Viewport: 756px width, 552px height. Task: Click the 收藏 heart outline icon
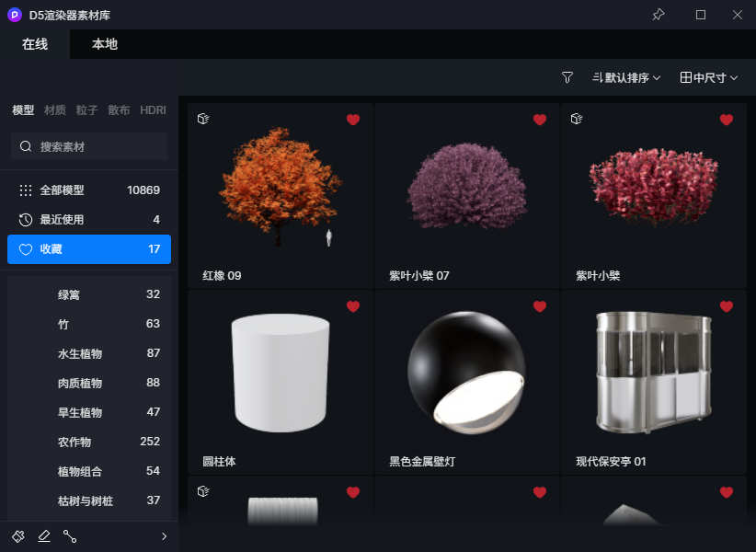[x=26, y=249]
